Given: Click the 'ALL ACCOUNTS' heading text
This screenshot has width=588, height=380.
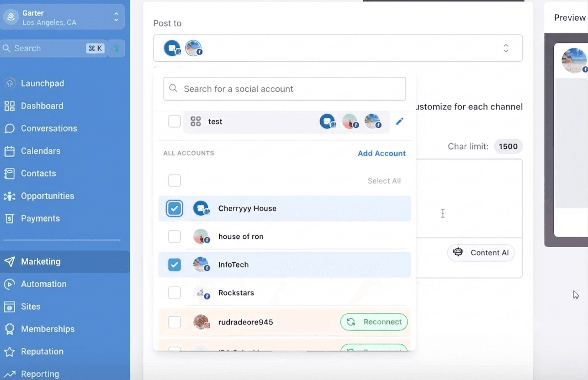Looking at the screenshot, I should [x=189, y=153].
